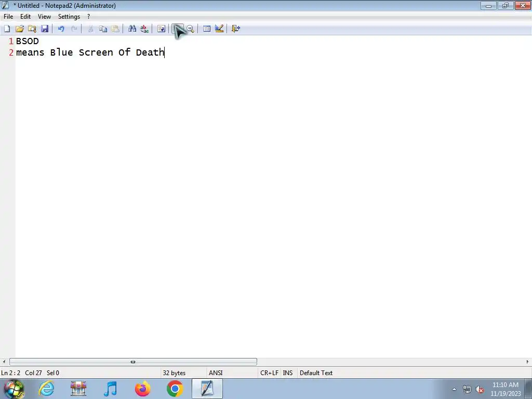Browse files with the magnifier folder icon
The width and height of the screenshot is (532, 399).
[x=32, y=29]
